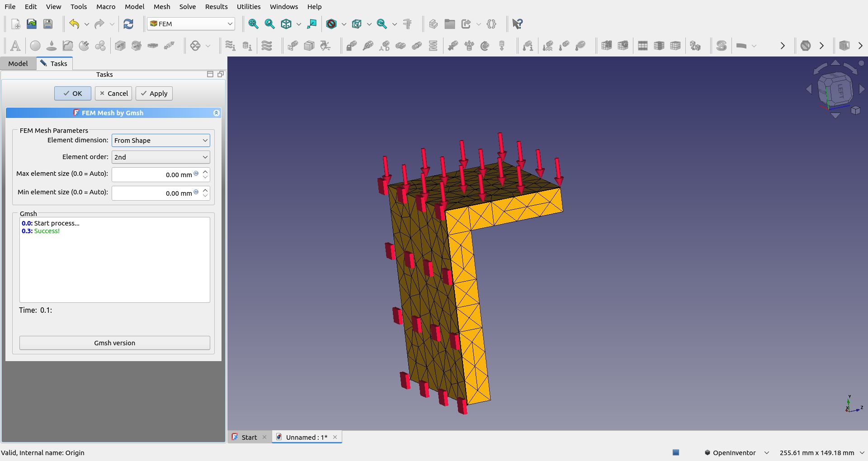Fit selection in the 3D view
The height and width of the screenshot is (461, 868).
pyautogui.click(x=269, y=24)
